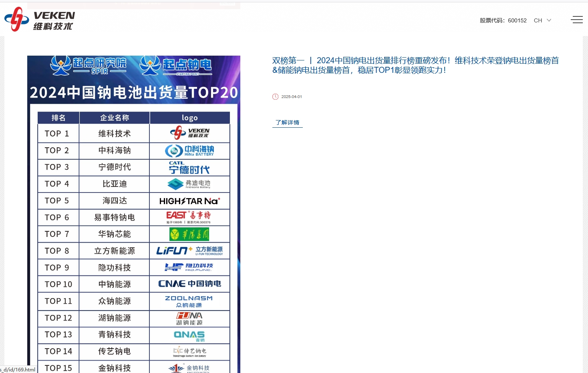Open the hamburger menu icon
Image resolution: width=588 pixels, height=373 pixels.
pyautogui.click(x=577, y=20)
